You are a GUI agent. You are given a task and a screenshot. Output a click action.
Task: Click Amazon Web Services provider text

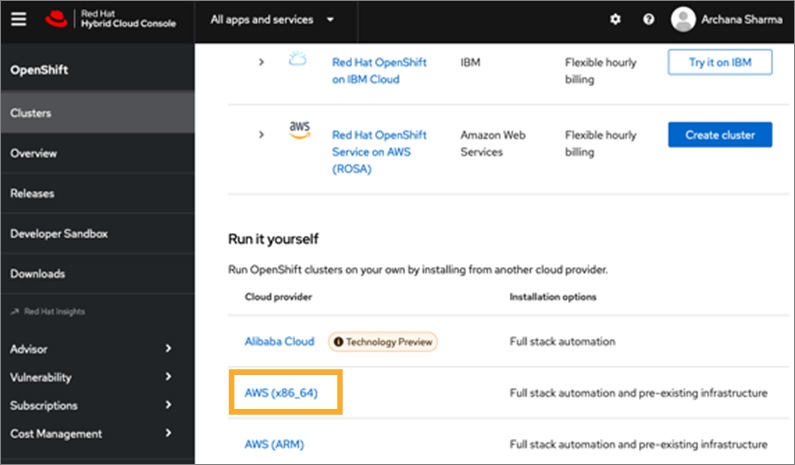[493, 144]
